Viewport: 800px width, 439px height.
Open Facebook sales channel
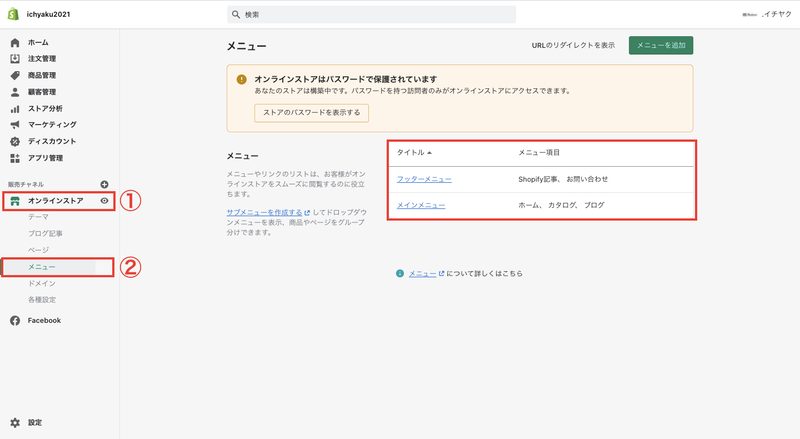click(44, 321)
